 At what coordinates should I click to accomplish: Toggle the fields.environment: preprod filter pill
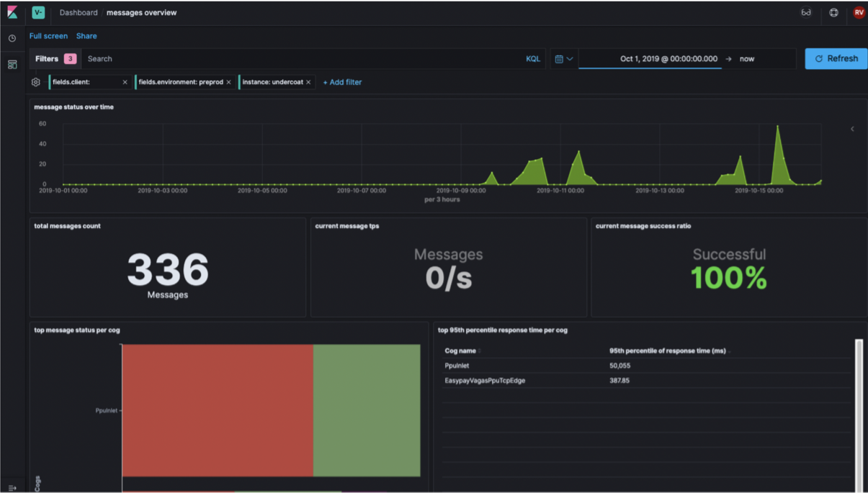click(180, 82)
